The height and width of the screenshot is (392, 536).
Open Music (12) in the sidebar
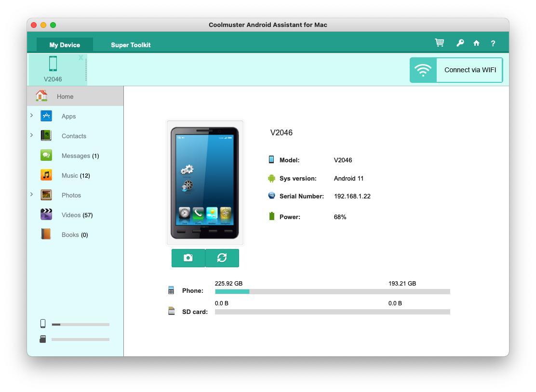(x=75, y=175)
